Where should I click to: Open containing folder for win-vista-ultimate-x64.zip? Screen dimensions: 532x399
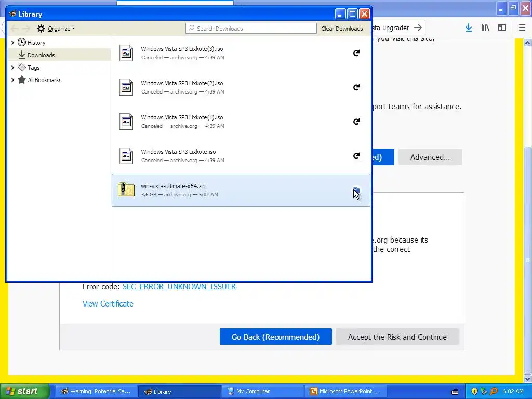[x=356, y=190]
